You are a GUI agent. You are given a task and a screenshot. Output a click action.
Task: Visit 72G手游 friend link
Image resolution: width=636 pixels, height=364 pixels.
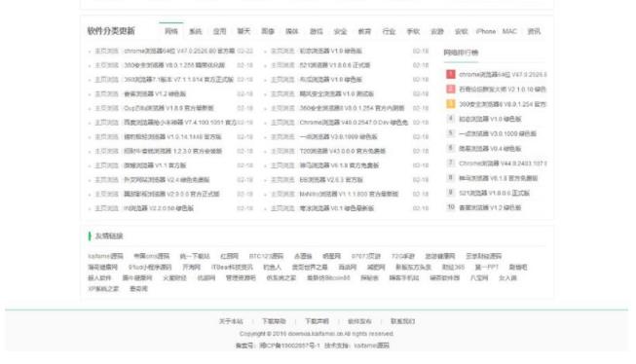403,256
